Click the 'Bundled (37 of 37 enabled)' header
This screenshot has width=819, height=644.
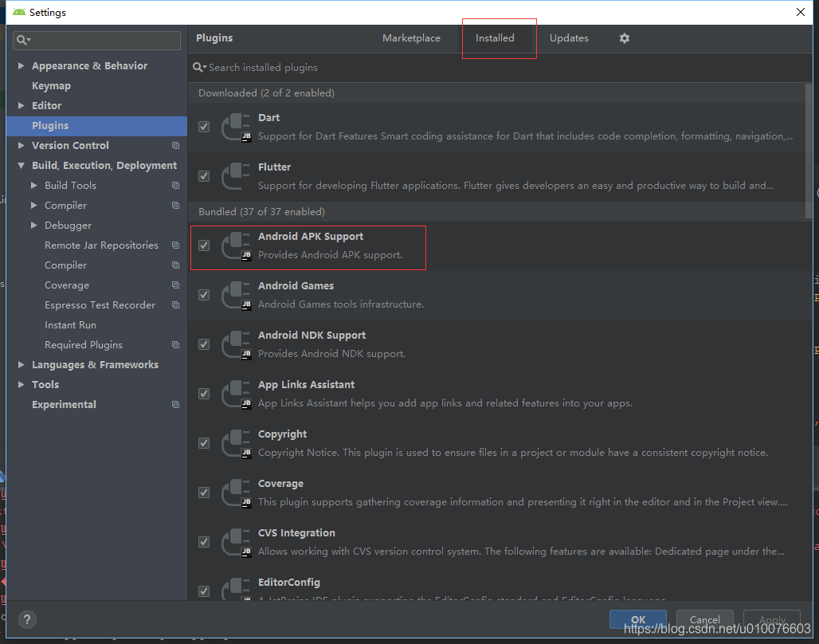coord(261,212)
